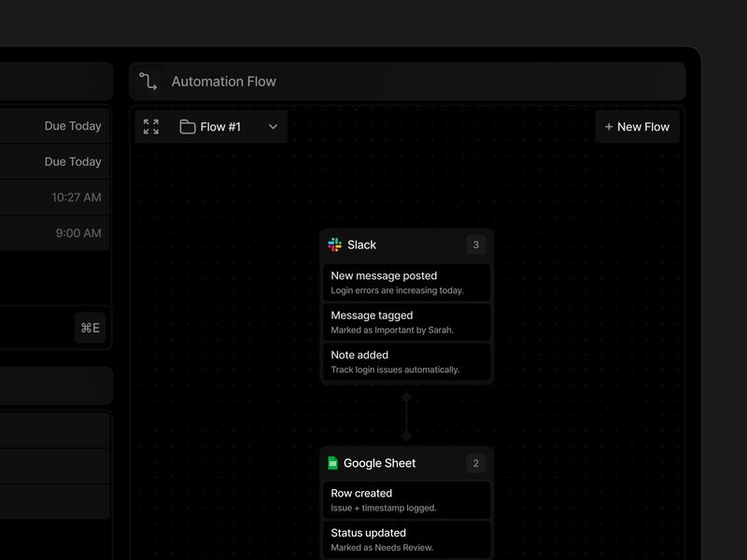The image size is (747, 560).
Task: Select the Message tagged event card
Action: point(407,322)
